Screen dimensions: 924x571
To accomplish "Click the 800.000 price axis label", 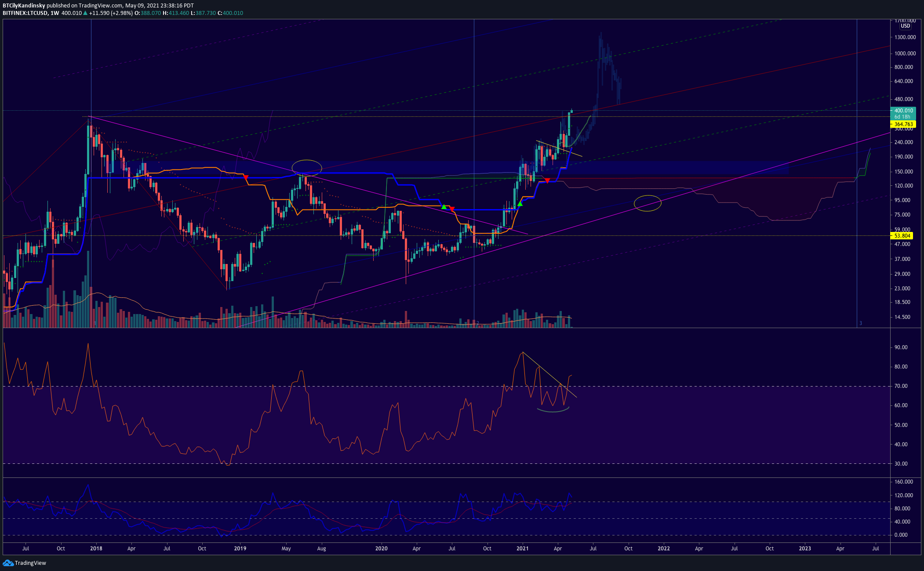I will click(903, 67).
